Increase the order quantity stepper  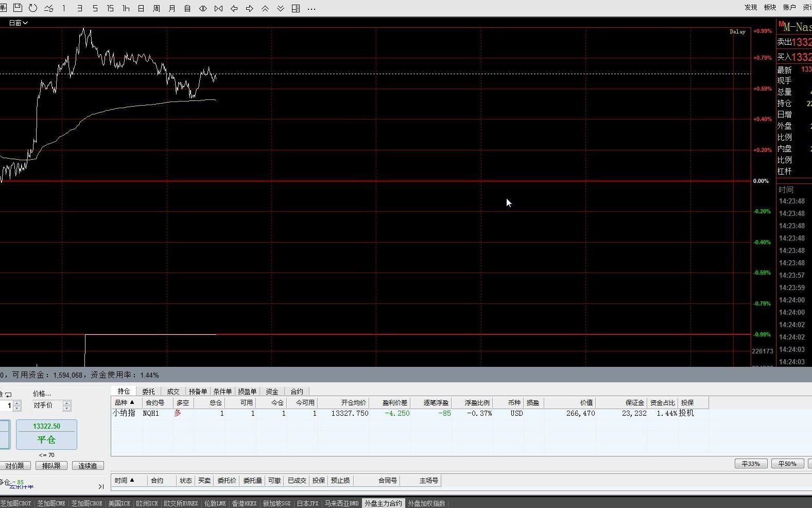tap(17, 403)
